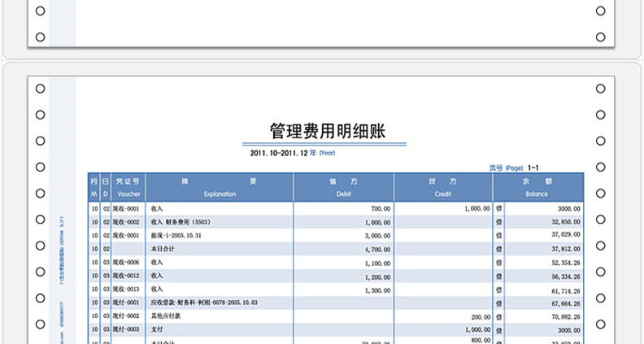The width and height of the screenshot is (644, 344).
Task: Click balance 3000.00 in the 现付-0003 row
Action: 569,330
